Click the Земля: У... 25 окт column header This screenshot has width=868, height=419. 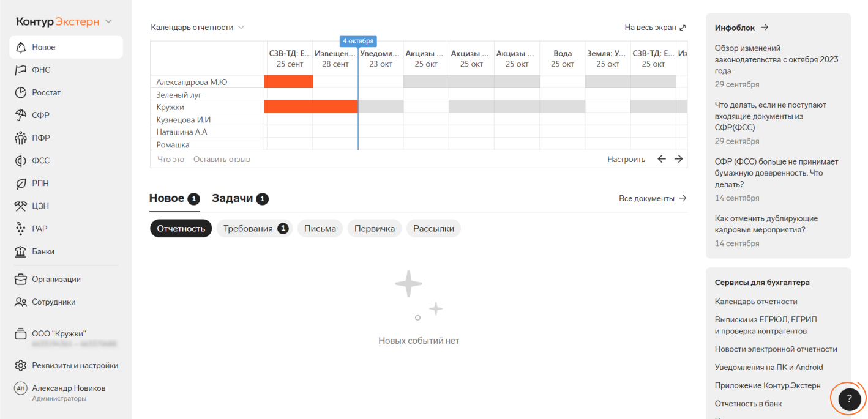tap(608, 59)
